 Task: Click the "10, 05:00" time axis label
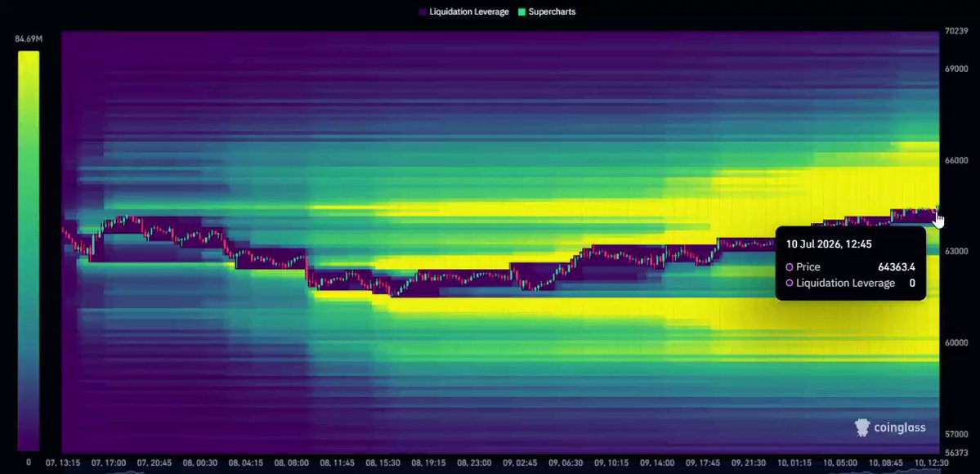(x=840, y=463)
